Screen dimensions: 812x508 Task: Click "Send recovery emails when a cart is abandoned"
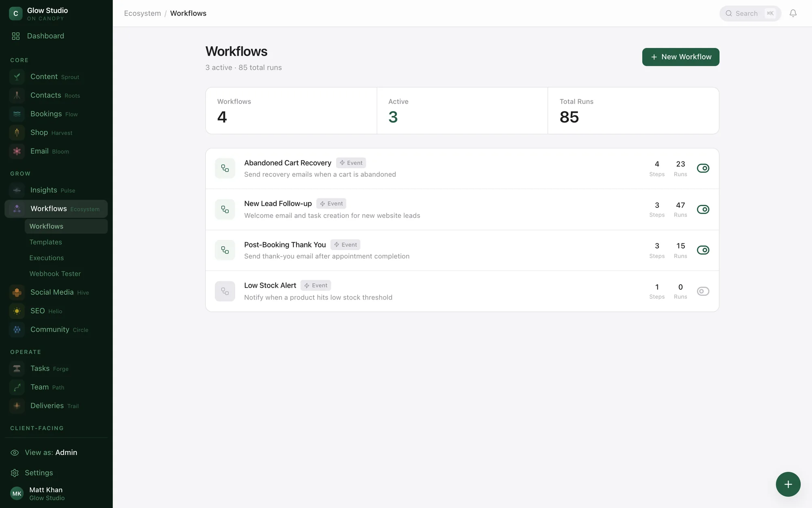pyautogui.click(x=320, y=175)
